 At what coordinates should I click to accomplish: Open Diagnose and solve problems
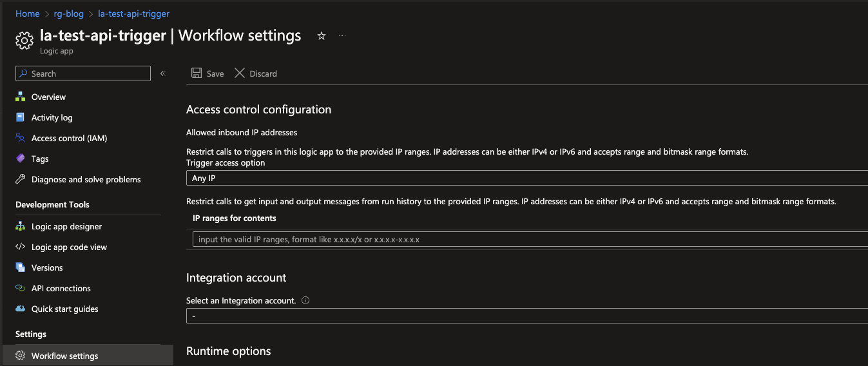click(86, 179)
